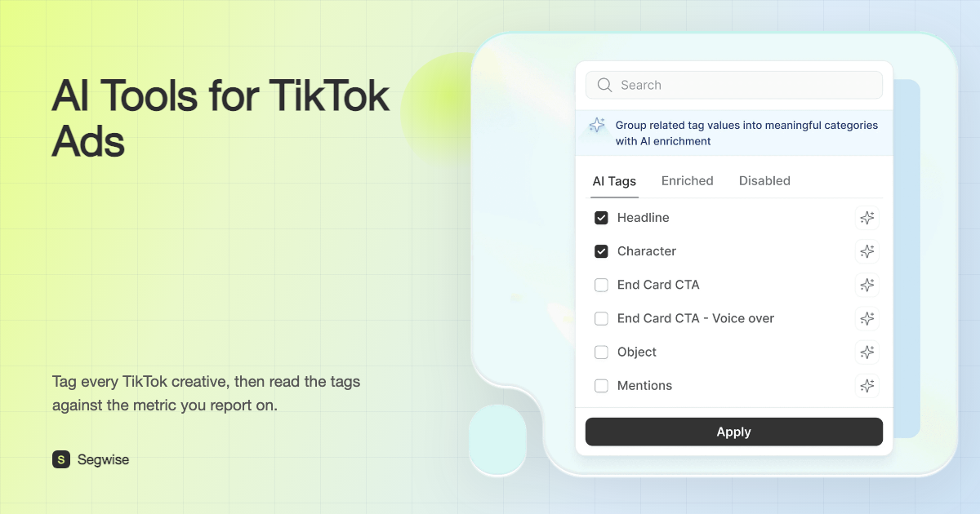
Task: Click the AI enrich sparkle icon for Headline
Action: pyautogui.click(x=867, y=218)
